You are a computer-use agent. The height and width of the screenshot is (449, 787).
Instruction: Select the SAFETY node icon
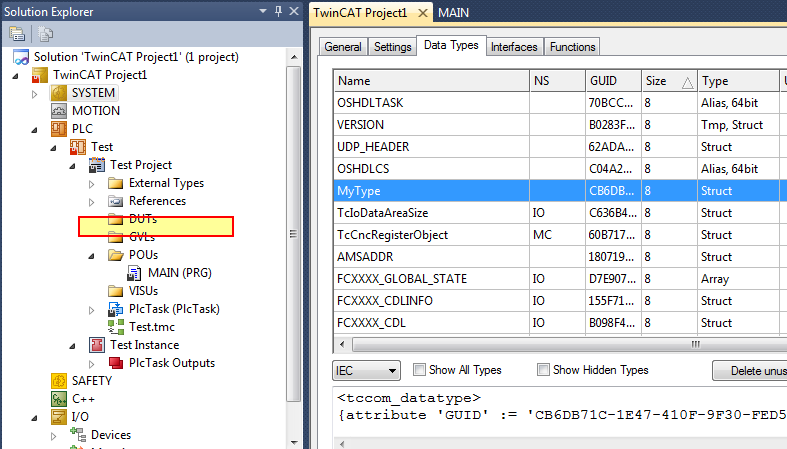[59, 381]
